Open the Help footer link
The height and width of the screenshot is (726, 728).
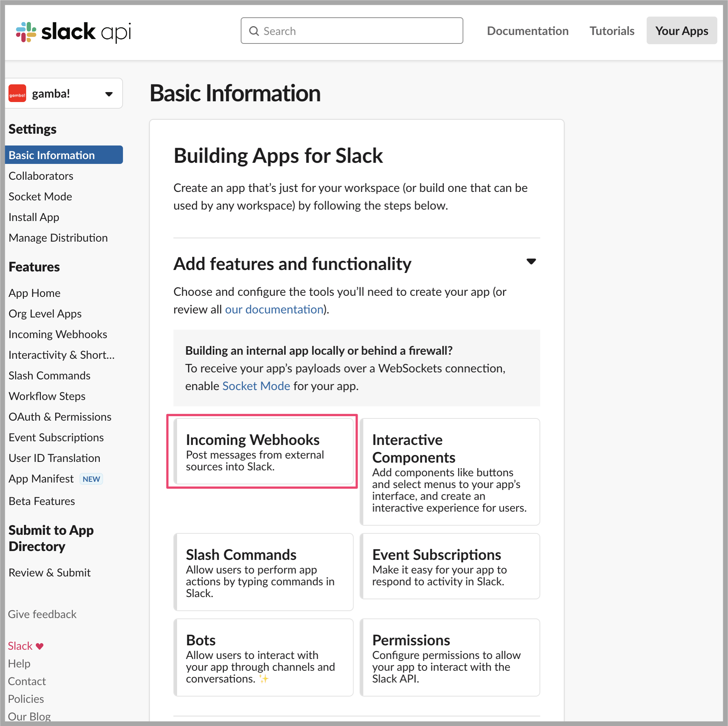[19, 664]
